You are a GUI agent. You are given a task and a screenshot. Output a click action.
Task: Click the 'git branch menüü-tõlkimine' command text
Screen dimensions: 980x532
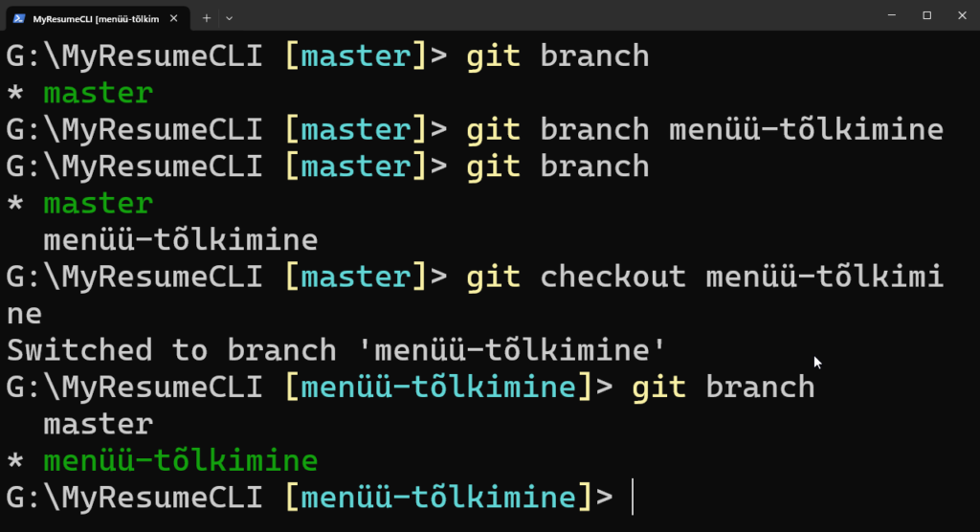[704, 130]
